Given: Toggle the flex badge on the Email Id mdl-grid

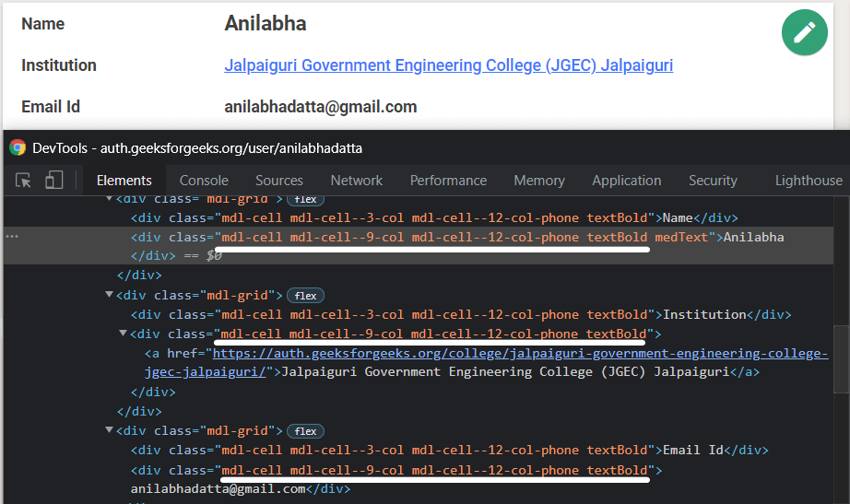Looking at the screenshot, I should pos(306,431).
